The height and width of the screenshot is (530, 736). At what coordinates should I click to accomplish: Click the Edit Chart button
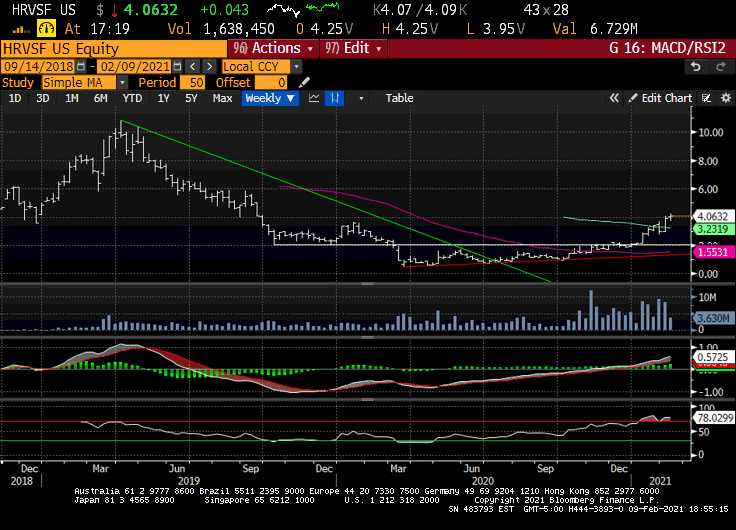coord(660,98)
